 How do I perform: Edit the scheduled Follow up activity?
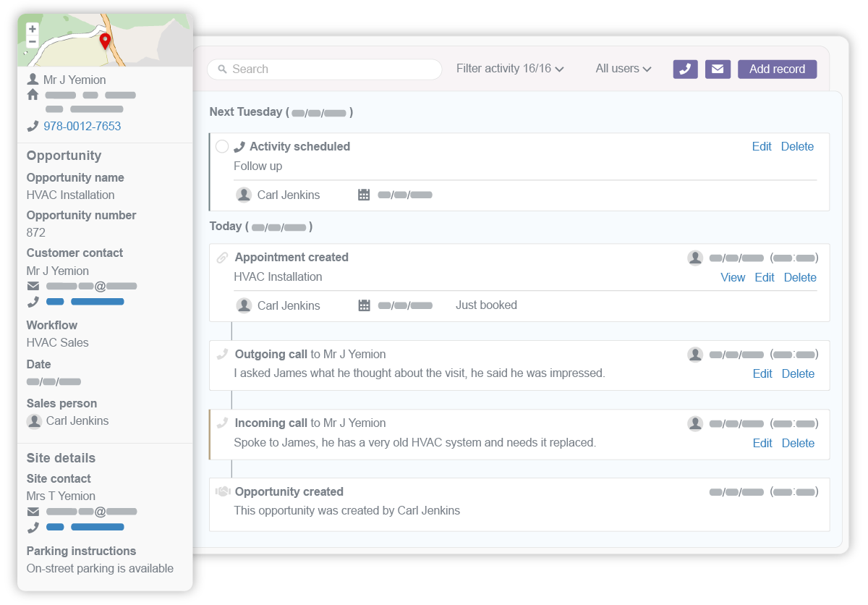(x=762, y=146)
